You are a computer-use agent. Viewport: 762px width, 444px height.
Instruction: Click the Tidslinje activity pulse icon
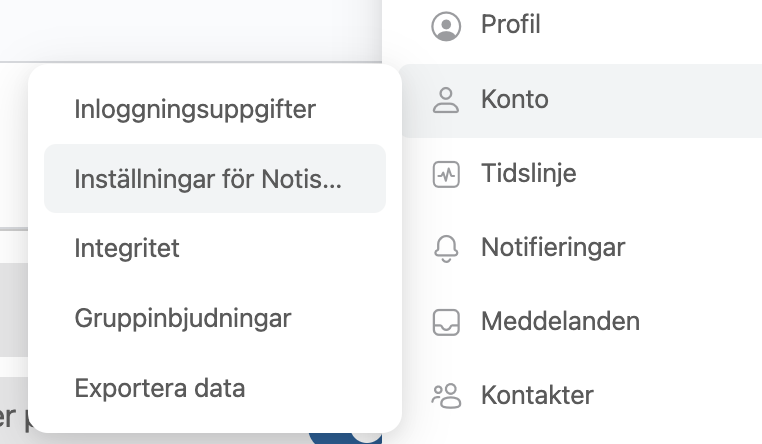(446, 174)
